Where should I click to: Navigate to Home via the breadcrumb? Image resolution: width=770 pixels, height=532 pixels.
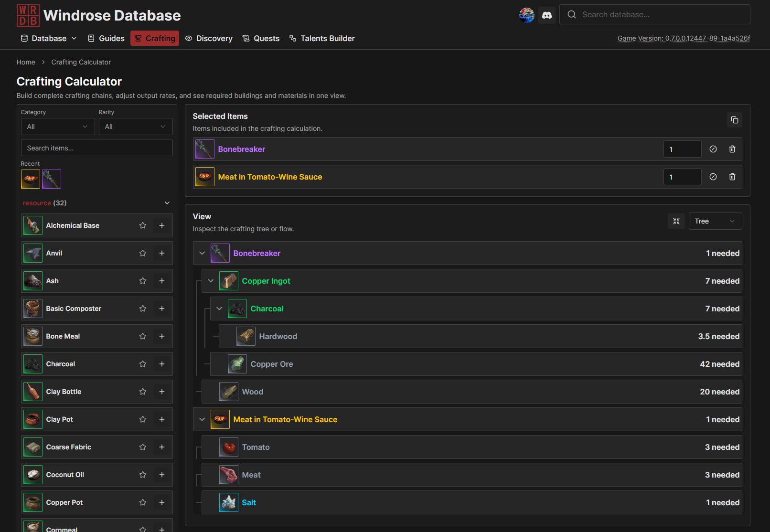click(25, 62)
